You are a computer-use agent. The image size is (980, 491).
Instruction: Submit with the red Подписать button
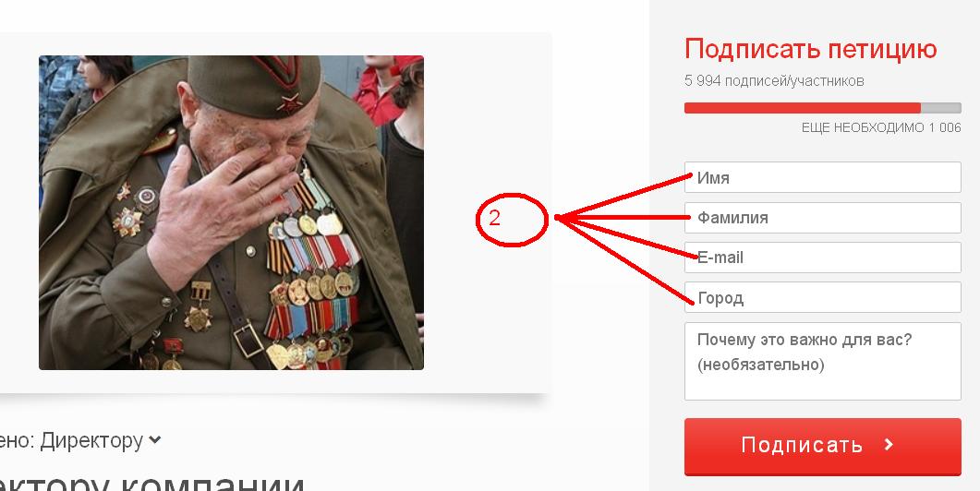(822, 447)
